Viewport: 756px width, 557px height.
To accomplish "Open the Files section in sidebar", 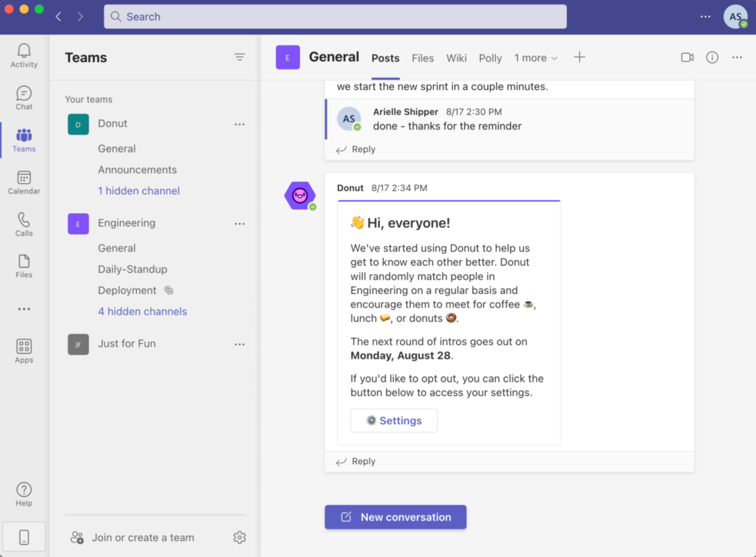I will click(23, 267).
